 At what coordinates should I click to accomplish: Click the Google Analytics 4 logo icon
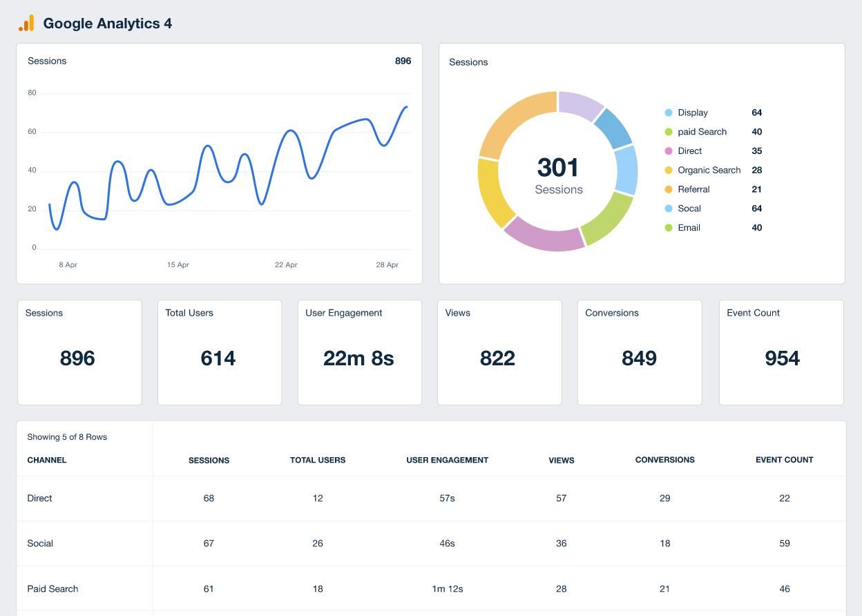[26, 23]
